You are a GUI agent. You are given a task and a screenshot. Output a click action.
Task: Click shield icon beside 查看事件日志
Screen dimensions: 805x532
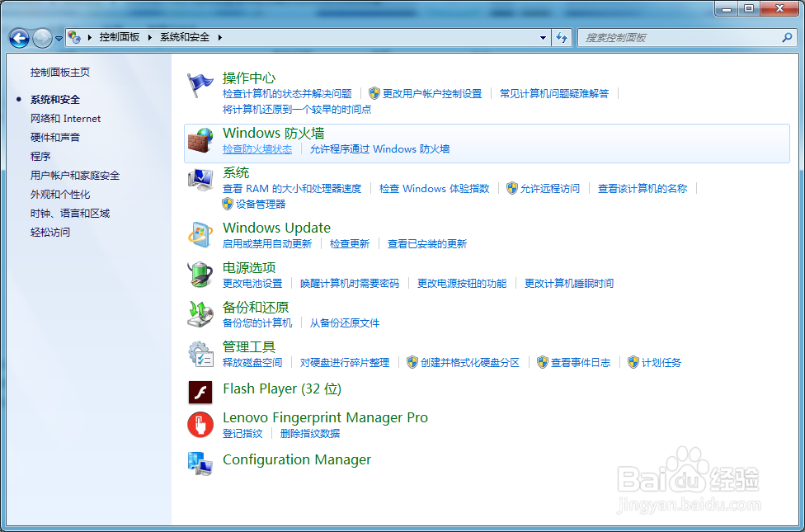point(543,363)
